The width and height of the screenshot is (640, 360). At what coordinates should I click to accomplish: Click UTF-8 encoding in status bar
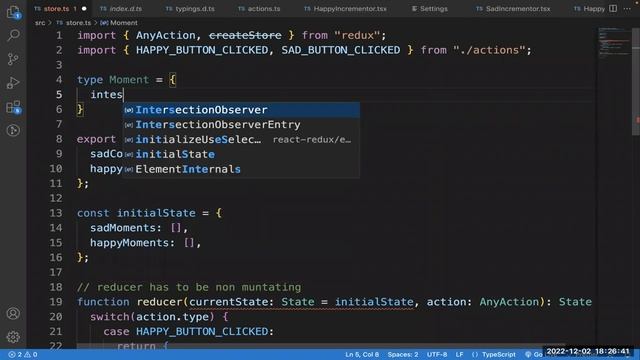[x=437, y=354]
